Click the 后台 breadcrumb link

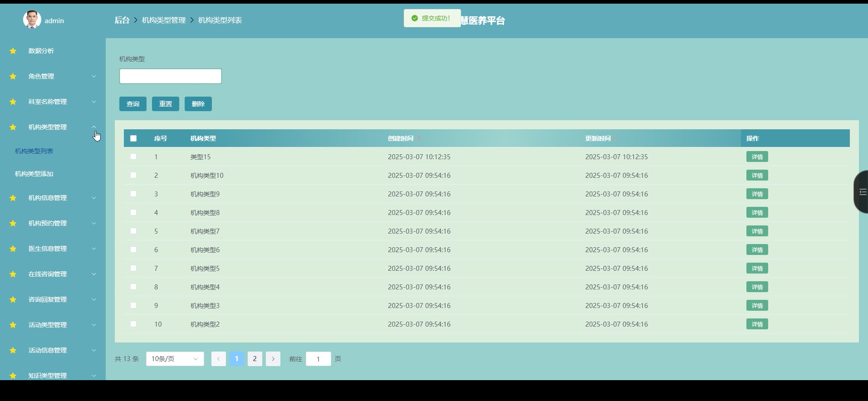(x=122, y=20)
